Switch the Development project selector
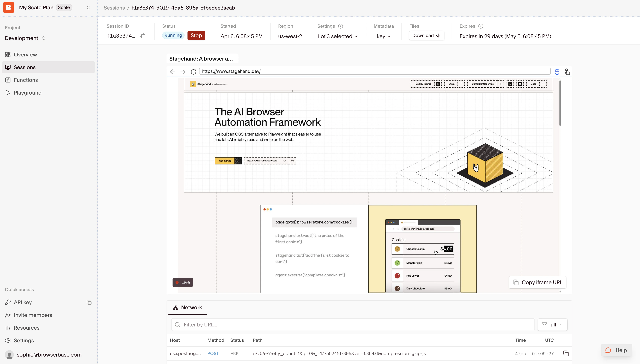 [25, 38]
